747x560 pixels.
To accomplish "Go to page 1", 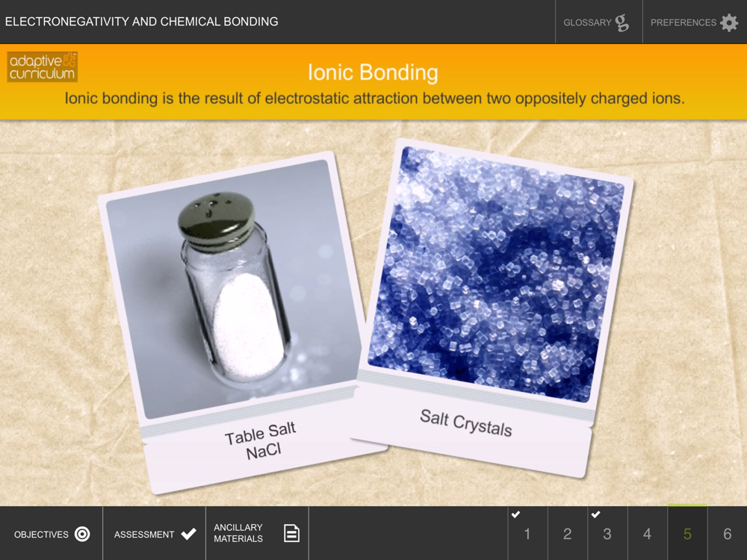I will click(x=527, y=533).
